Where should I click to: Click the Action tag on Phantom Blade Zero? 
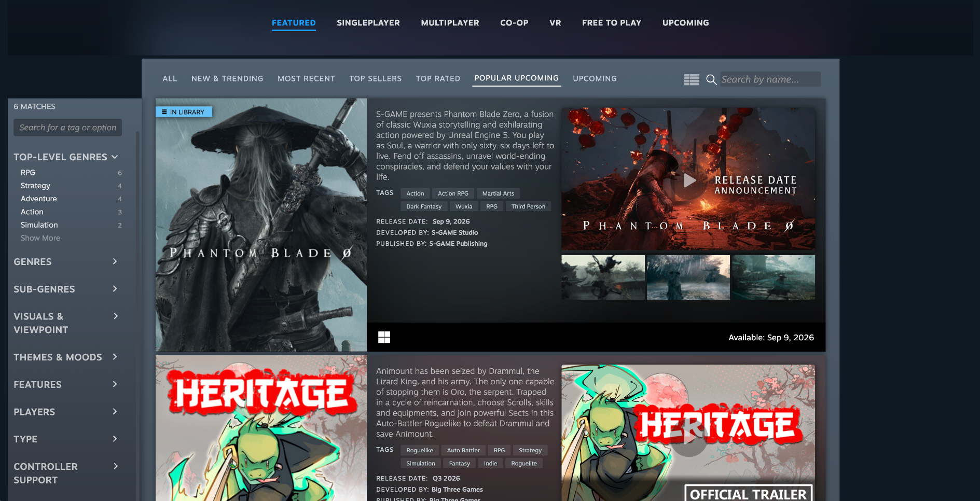415,193
